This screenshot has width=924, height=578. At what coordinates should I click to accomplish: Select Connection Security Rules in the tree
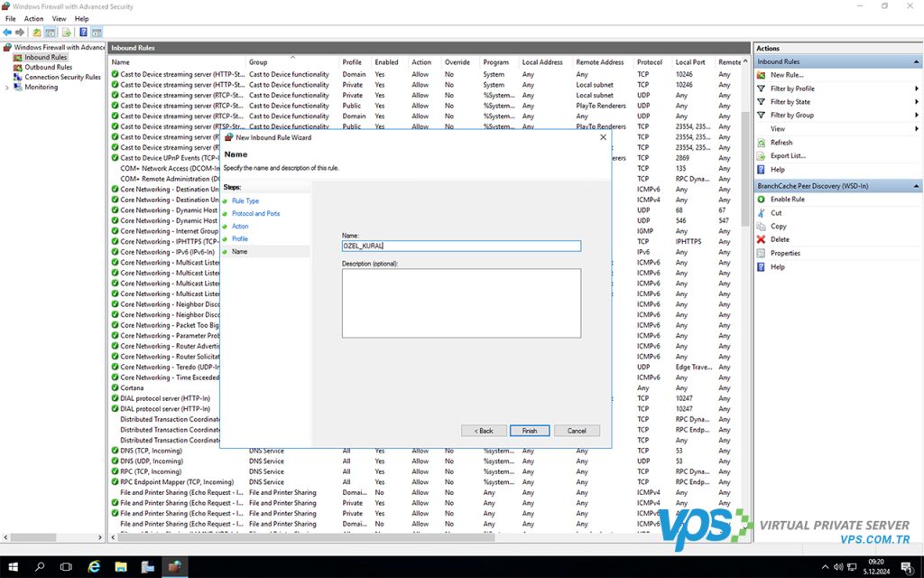click(x=62, y=78)
